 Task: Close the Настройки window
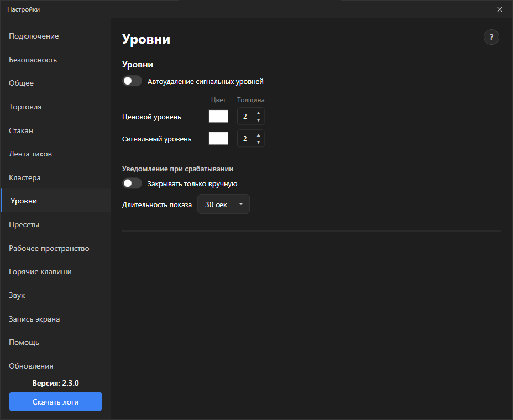click(500, 9)
